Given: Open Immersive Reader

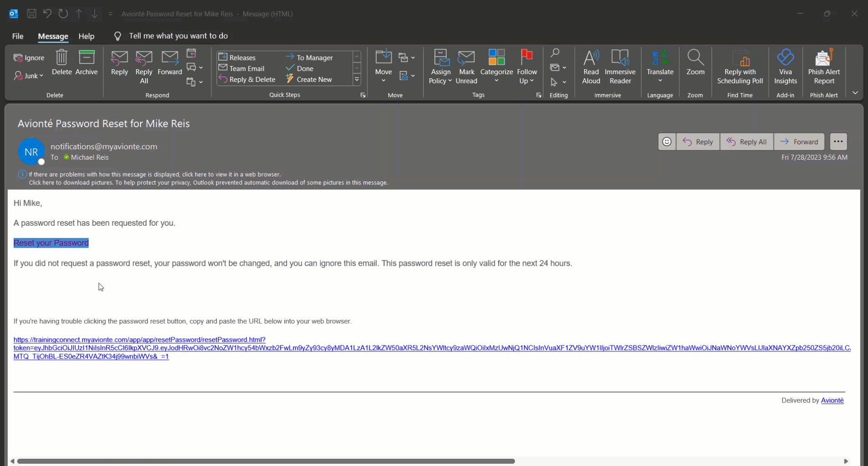Looking at the screenshot, I should (620, 67).
